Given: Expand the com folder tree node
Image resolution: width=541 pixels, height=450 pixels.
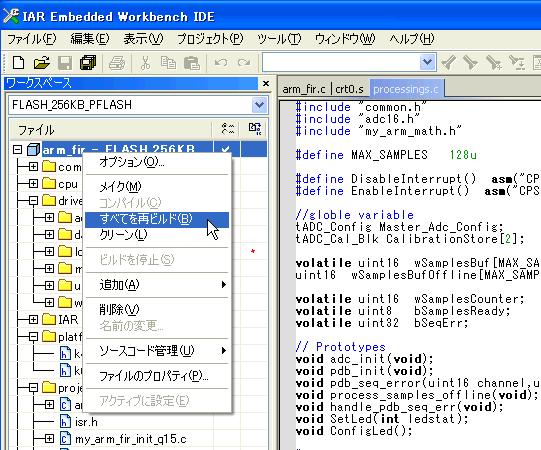Looking at the screenshot, I should pos(33,167).
